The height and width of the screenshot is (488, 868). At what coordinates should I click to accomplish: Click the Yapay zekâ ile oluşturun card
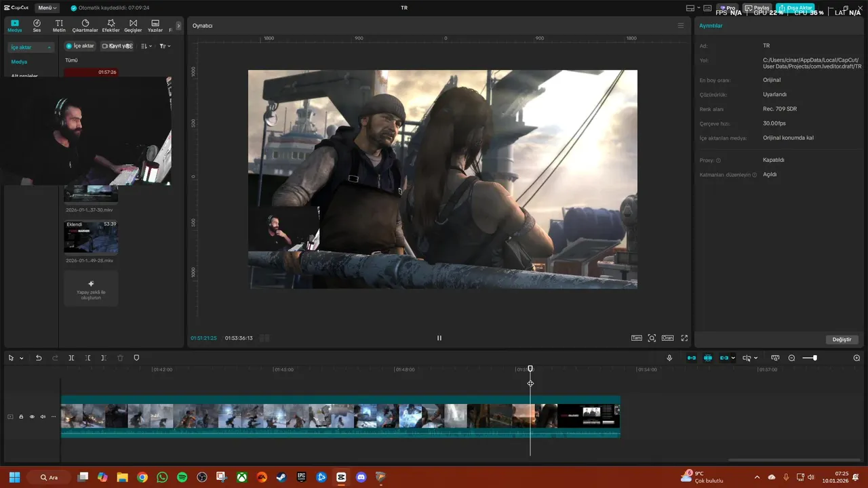coord(91,288)
